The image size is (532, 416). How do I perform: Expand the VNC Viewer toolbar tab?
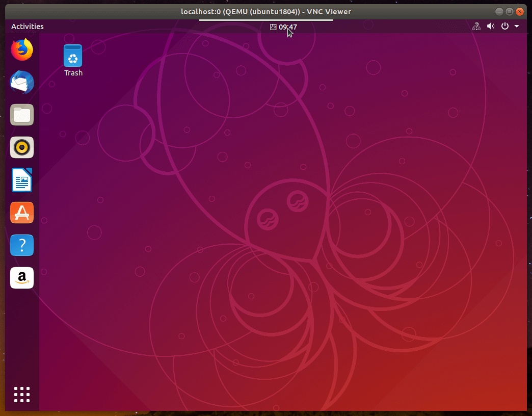(x=265, y=19)
